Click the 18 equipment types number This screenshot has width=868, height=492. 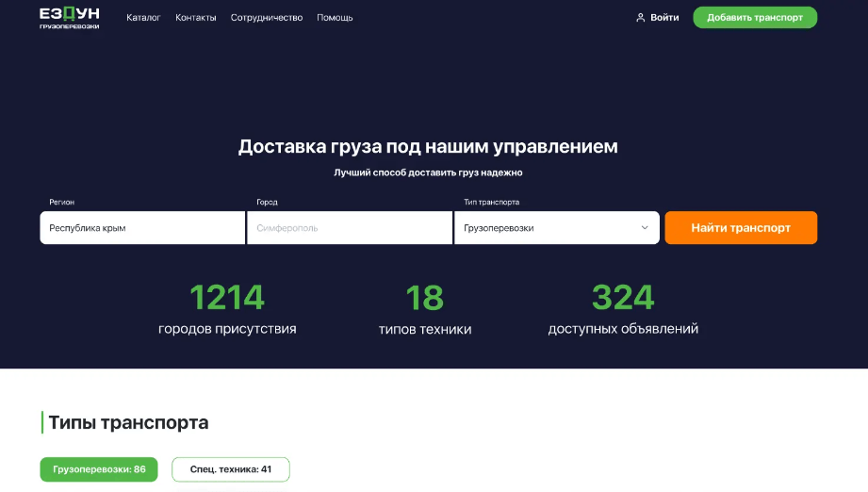tap(425, 298)
